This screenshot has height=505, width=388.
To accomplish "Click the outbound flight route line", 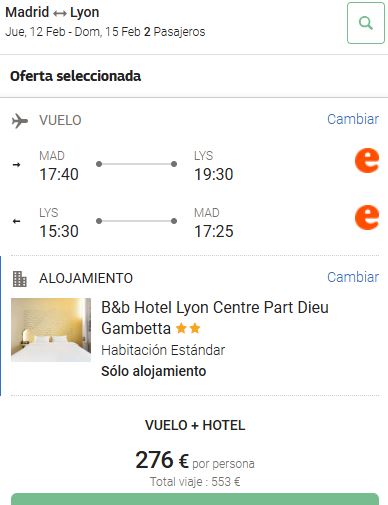I will 136,164.
